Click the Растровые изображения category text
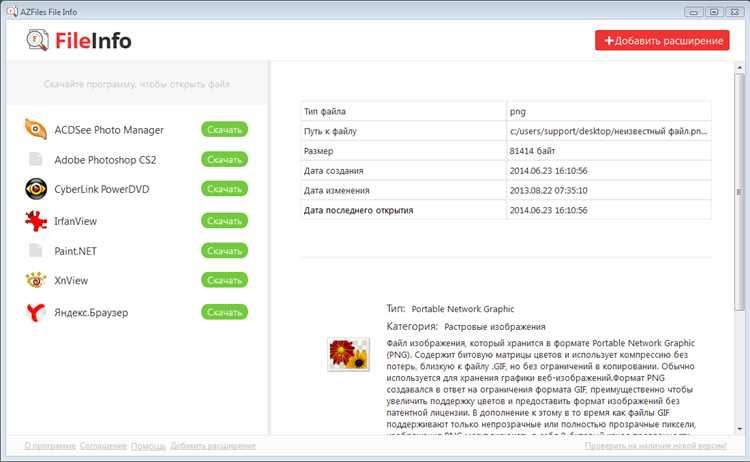 click(x=495, y=327)
